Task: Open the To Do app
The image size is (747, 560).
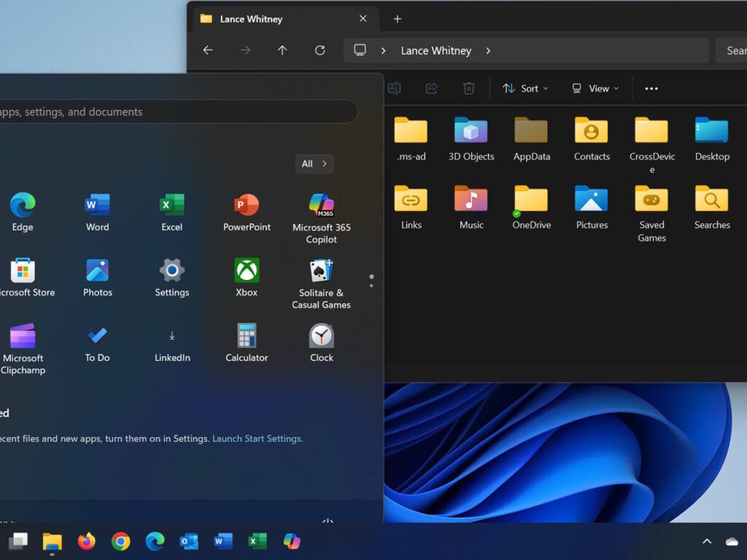Action: (x=97, y=343)
